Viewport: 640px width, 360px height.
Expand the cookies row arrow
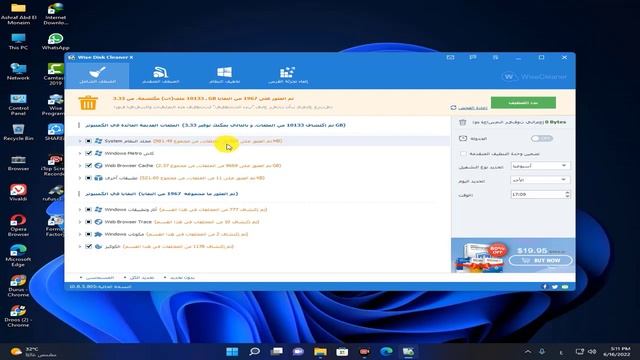click(80, 247)
